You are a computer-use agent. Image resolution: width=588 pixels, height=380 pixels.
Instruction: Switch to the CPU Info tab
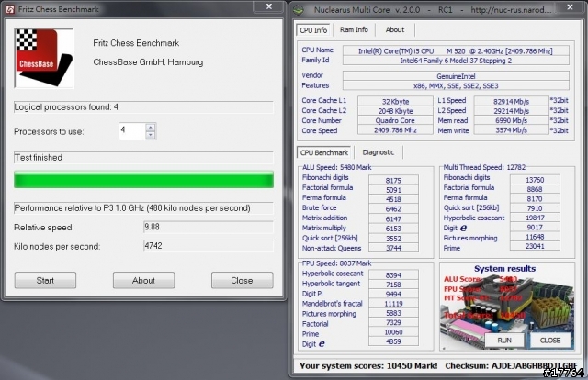(x=313, y=30)
